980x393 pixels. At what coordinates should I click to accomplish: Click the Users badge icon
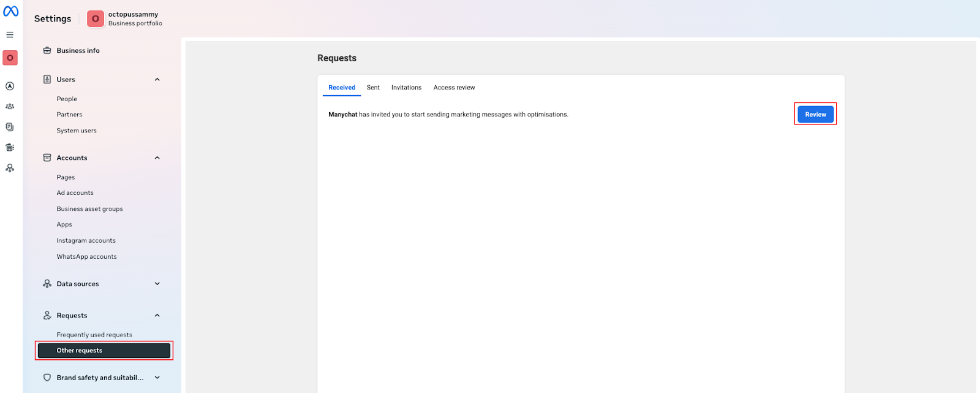47,79
